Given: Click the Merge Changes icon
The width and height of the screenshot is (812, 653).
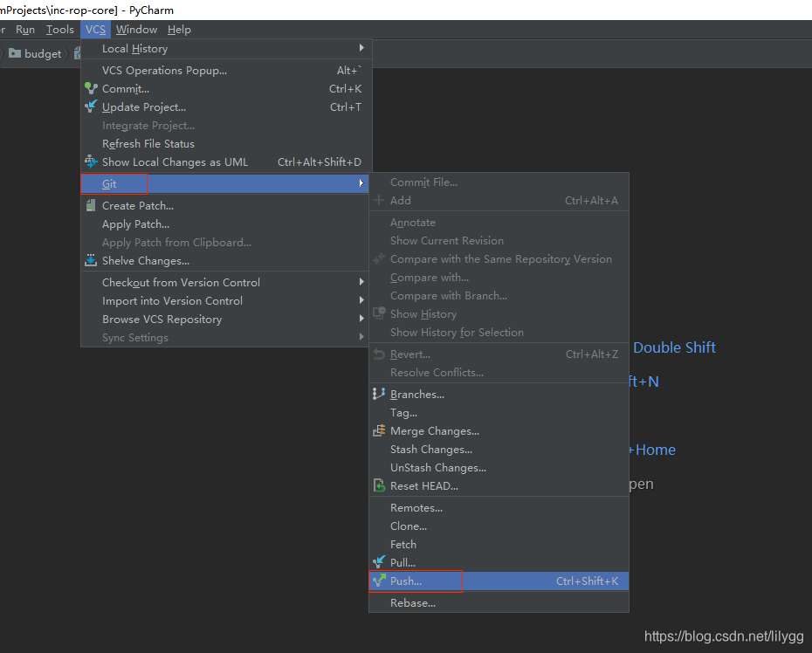Looking at the screenshot, I should (x=379, y=431).
